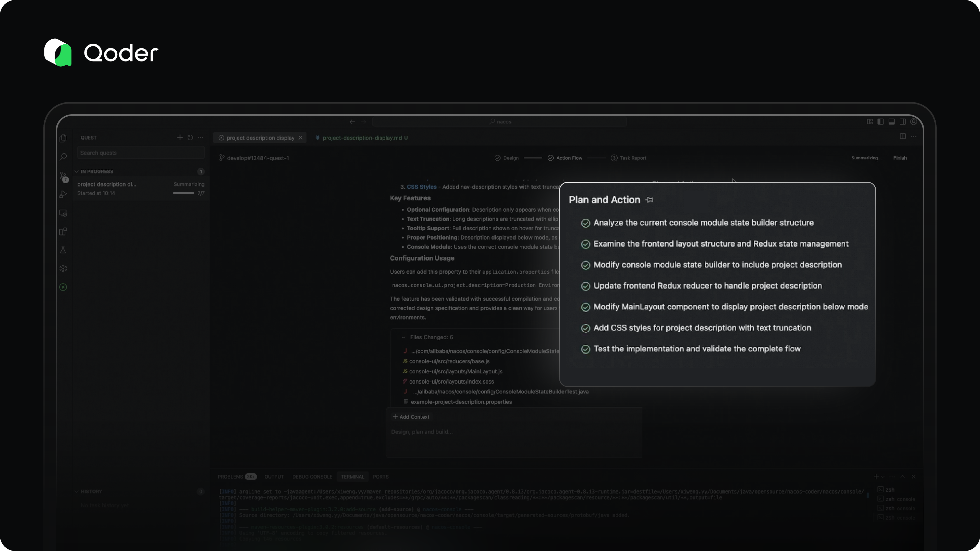This screenshot has height=551, width=980.
Task: Click the Add Context button
Action: (411, 417)
